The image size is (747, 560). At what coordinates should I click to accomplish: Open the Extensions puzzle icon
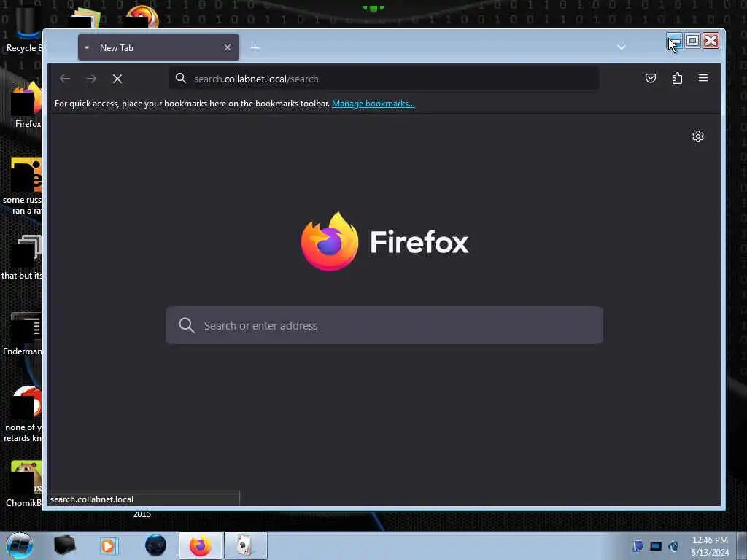click(677, 78)
